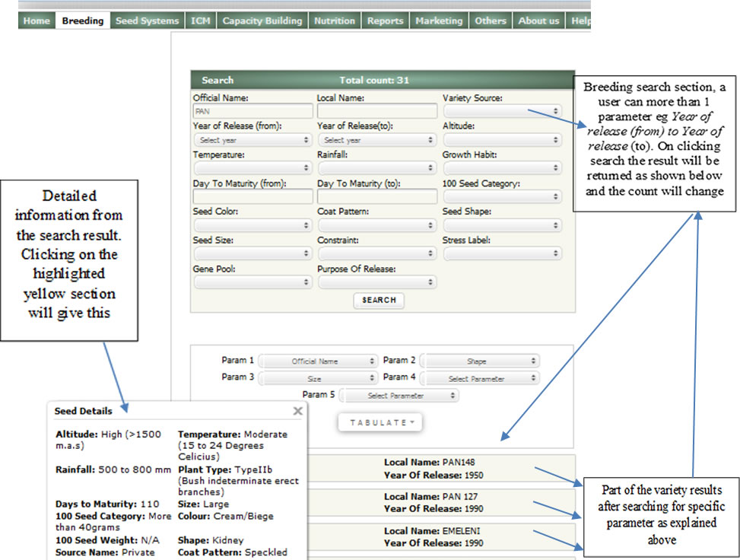The image size is (740, 560).
Task: Open the Gene Pool dropdown
Action: (x=252, y=282)
